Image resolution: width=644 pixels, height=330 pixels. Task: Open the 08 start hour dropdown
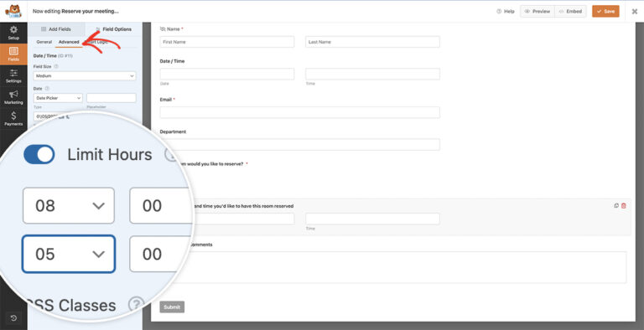(69, 206)
